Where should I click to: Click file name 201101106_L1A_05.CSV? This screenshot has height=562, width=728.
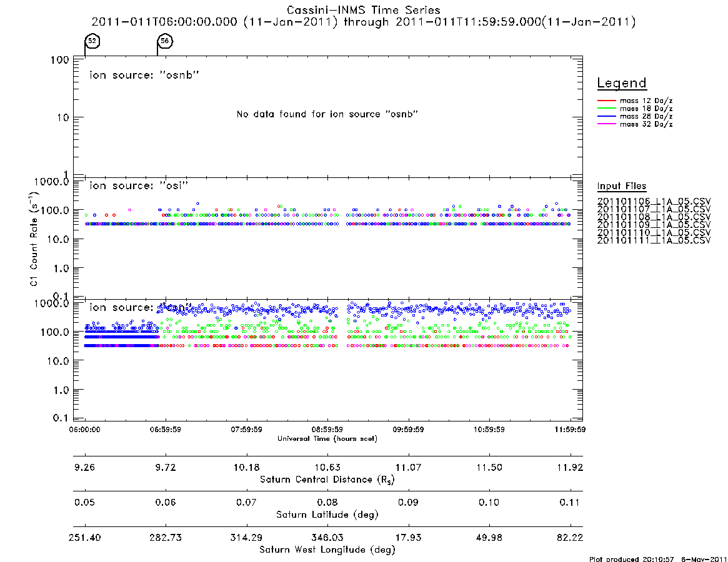[654, 202]
